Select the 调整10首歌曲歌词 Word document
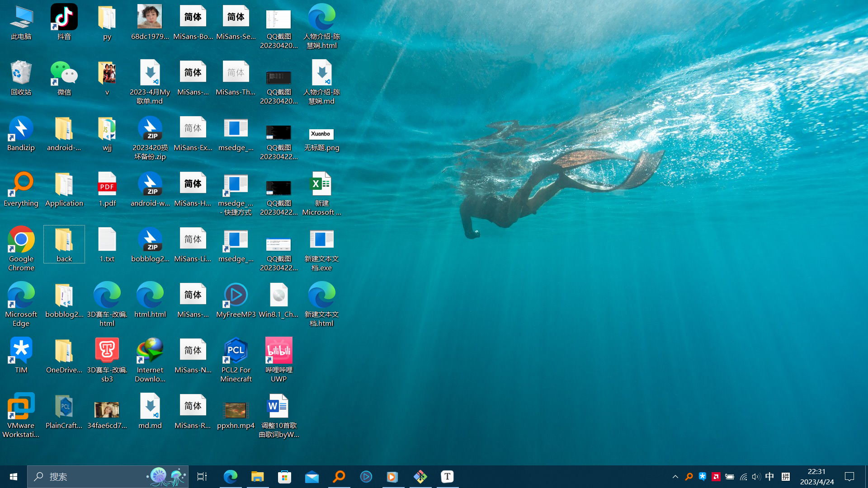Image resolution: width=868 pixels, height=488 pixels. click(279, 415)
